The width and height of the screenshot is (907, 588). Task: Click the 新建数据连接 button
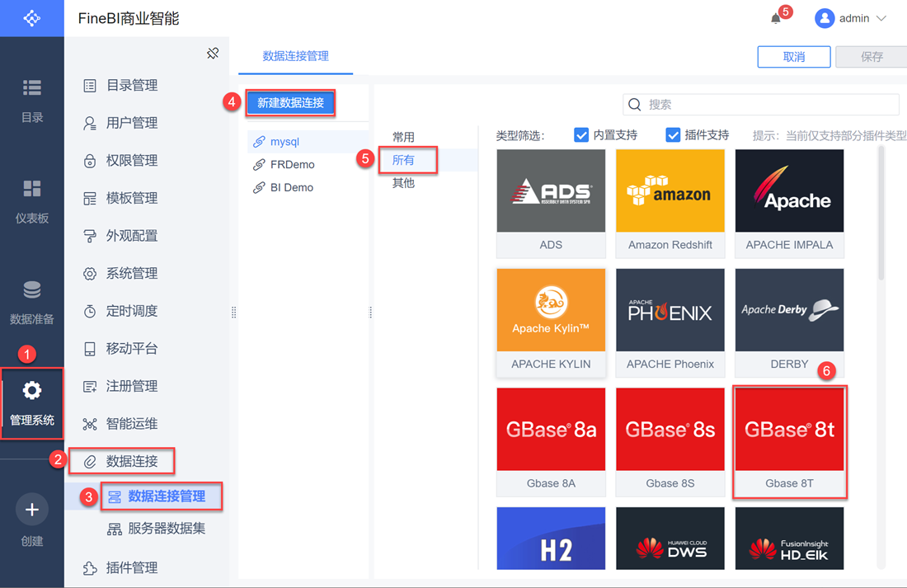click(x=290, y=103)
